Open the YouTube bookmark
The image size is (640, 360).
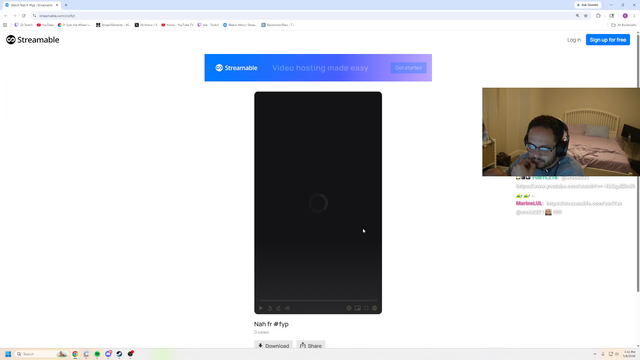tap(45, 25)
